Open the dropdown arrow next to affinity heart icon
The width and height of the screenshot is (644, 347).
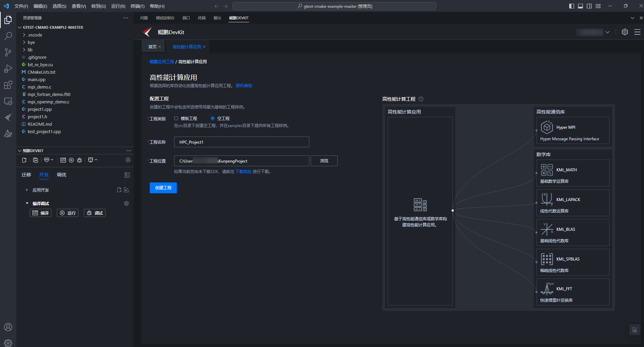click(52, 160)
